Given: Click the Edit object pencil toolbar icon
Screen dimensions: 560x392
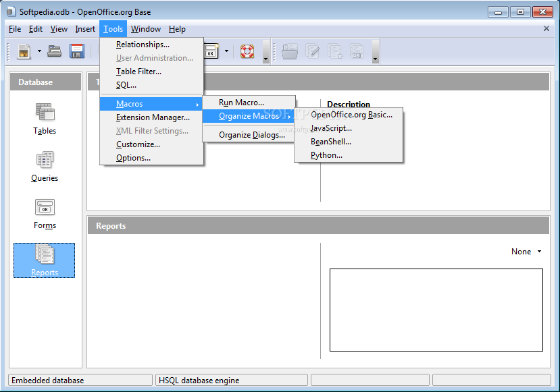Looking at the screenshot, I should point(313,51).
